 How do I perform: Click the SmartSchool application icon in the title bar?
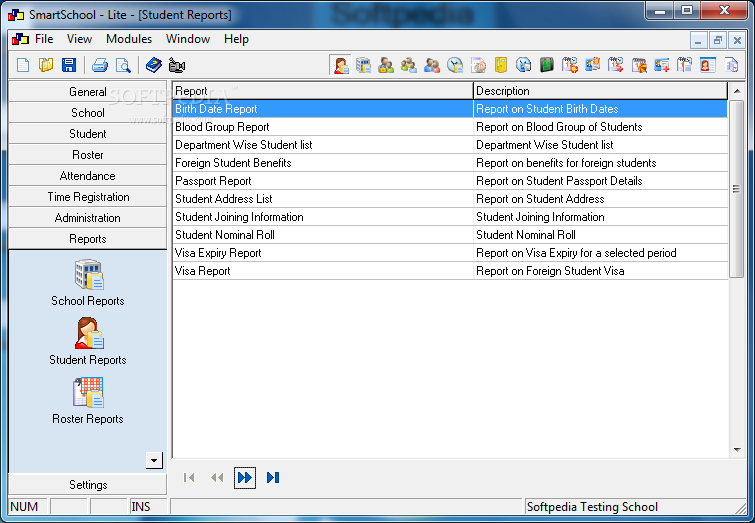click(16, 15)
